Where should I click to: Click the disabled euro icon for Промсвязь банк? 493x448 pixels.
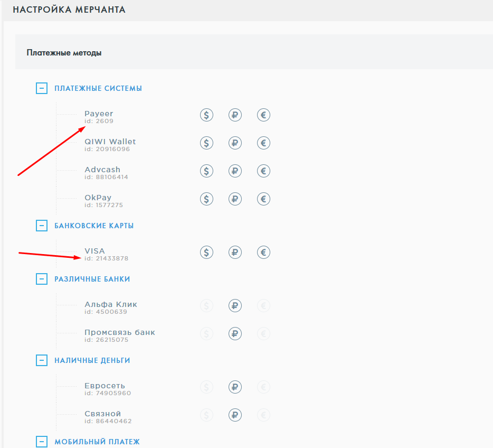pos(263,333)
